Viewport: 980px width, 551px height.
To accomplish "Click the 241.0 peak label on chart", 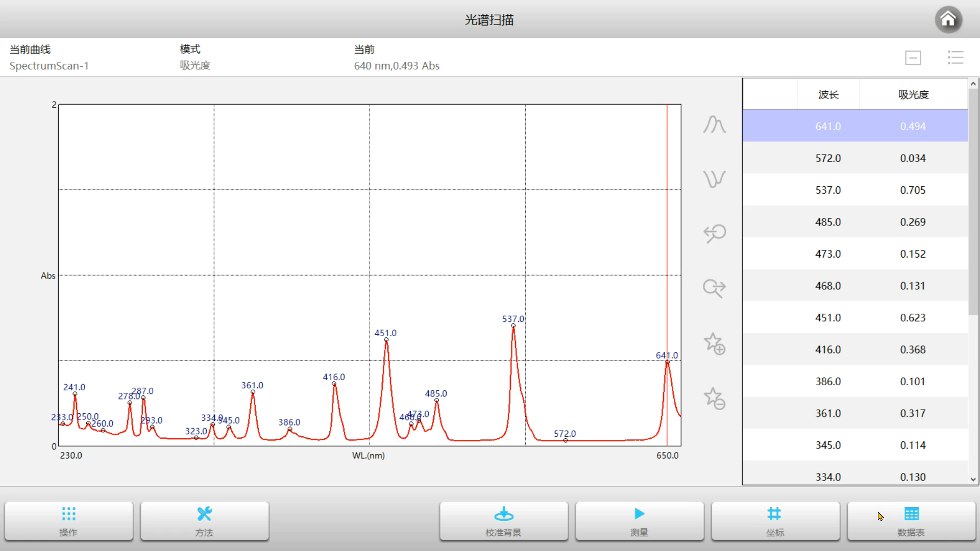I will point(74,387).
